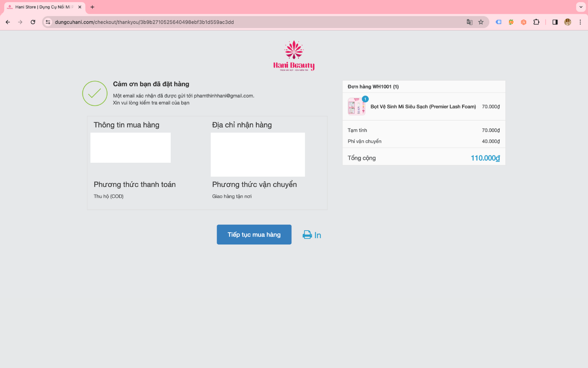Screen dimensions: 588x368
Task: Click the product price 70.000₫
Action: [491, 107]
